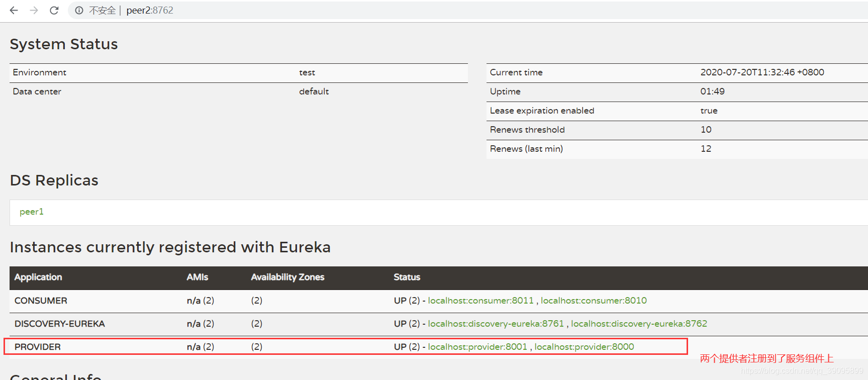This screenshot has width=868, height=380.
Task: Click the AMIs column header
Action: pyautogui.click(x=197, y=277)
